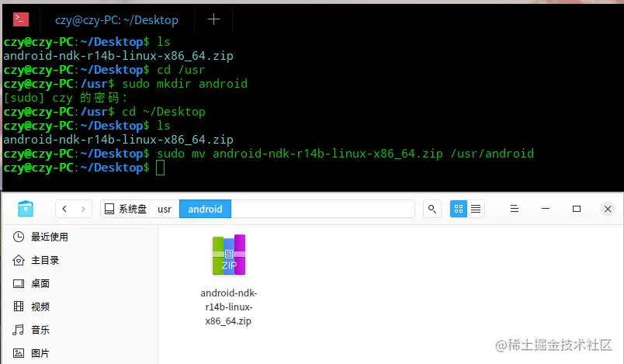Viewport: 624px width, 364px height.
Task: Click the file manager app icon
Action: [x=26, y=209]
